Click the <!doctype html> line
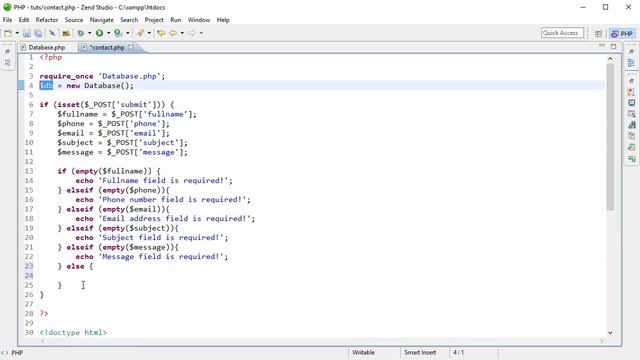The height and width of the screenshot is (360, 640). coord(73,333)
